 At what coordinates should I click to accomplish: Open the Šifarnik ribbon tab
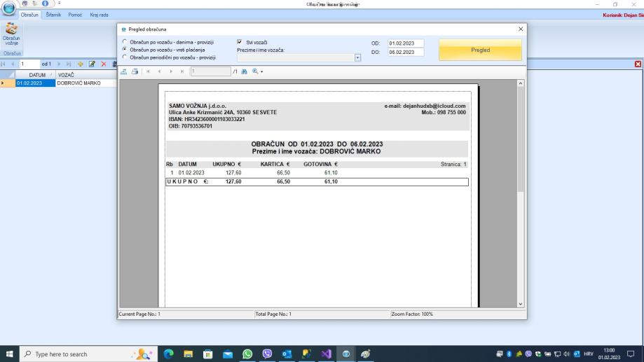pyautogui.click(x=53, y=15)
